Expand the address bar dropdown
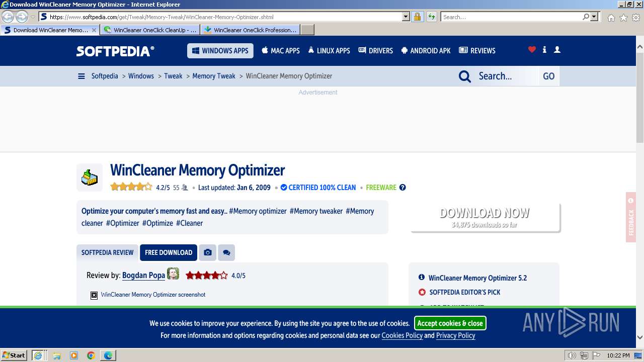The image size is (644, 362). tap(406, 17)
